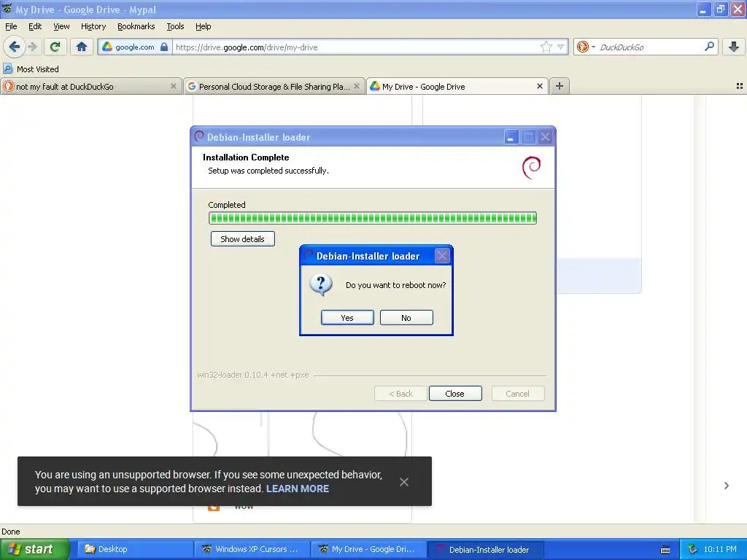Image resolution: width=747 pixels, height=560 pixels.
Task: Open a new tab with plus button
Action: [560, 86]
